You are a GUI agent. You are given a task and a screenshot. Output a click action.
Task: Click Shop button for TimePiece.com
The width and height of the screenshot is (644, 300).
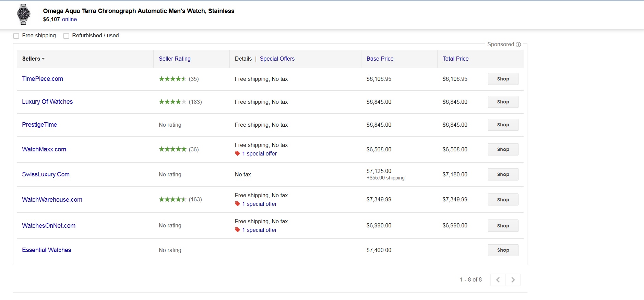pos(503,79)
